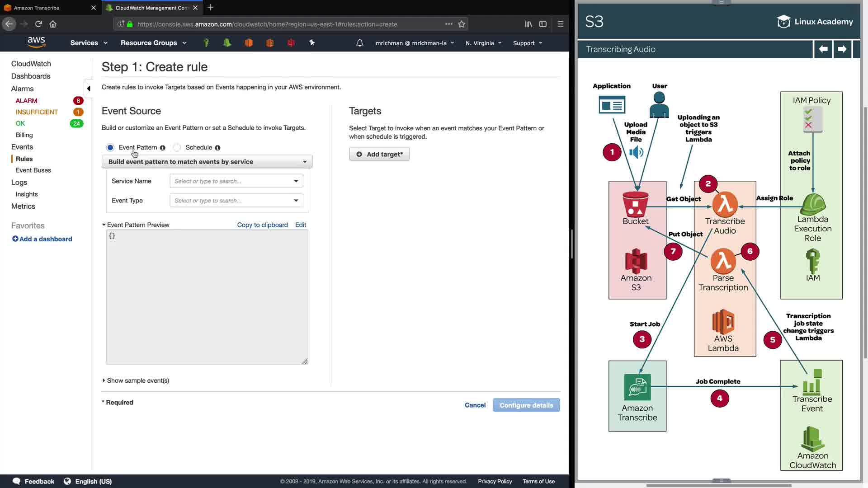This screenshot has width=868, height=488.
Task: Click the Event Pattern info icon
Action: pos(163,148)
